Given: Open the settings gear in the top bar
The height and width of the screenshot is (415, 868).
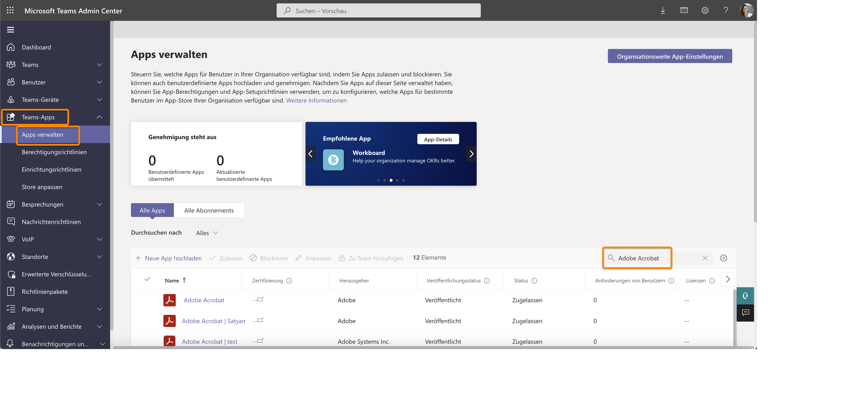Looking at the screenshot, I should [705, 10].
